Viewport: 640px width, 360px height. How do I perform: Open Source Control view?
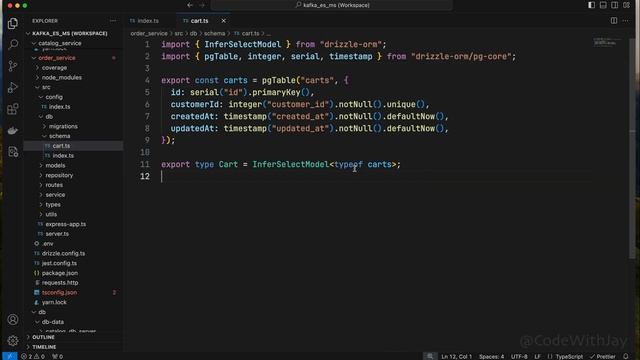pyautogui.click(x=13, y=66)
